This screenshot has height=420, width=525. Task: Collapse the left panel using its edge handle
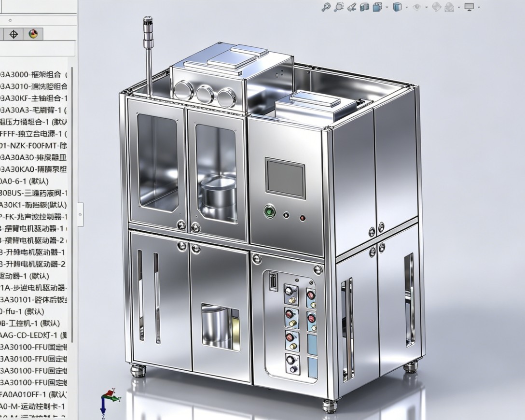tap(81, 214)
